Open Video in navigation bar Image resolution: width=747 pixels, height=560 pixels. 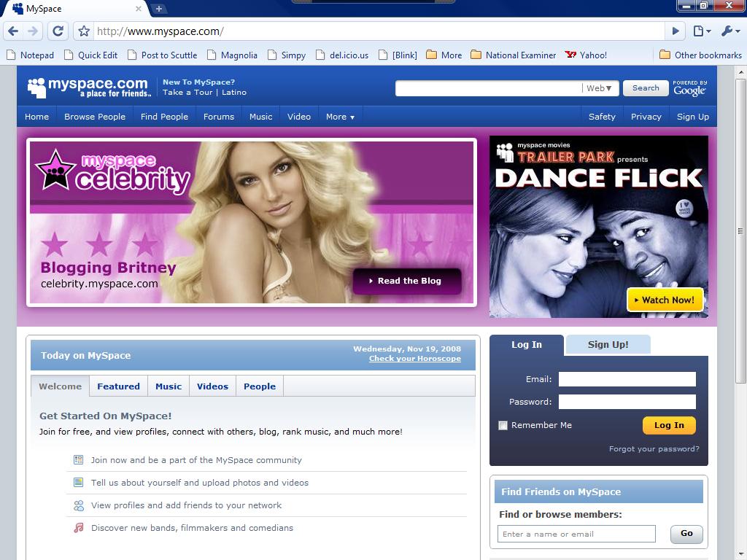tap(298, 117)
